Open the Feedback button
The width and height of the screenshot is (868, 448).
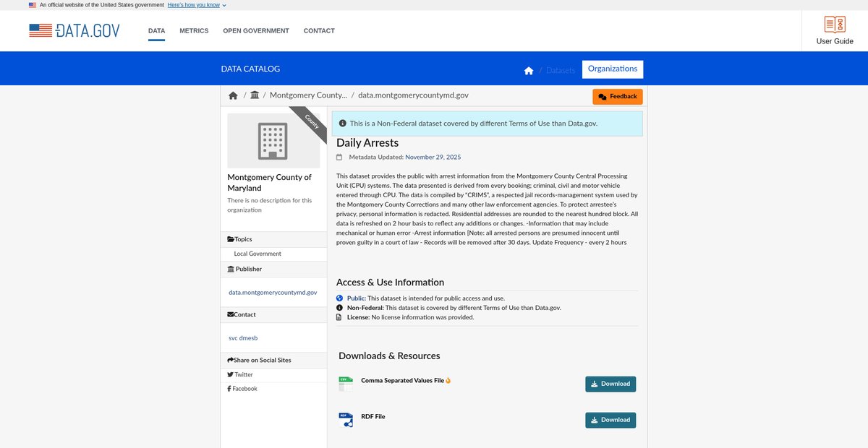coord(617,96)
